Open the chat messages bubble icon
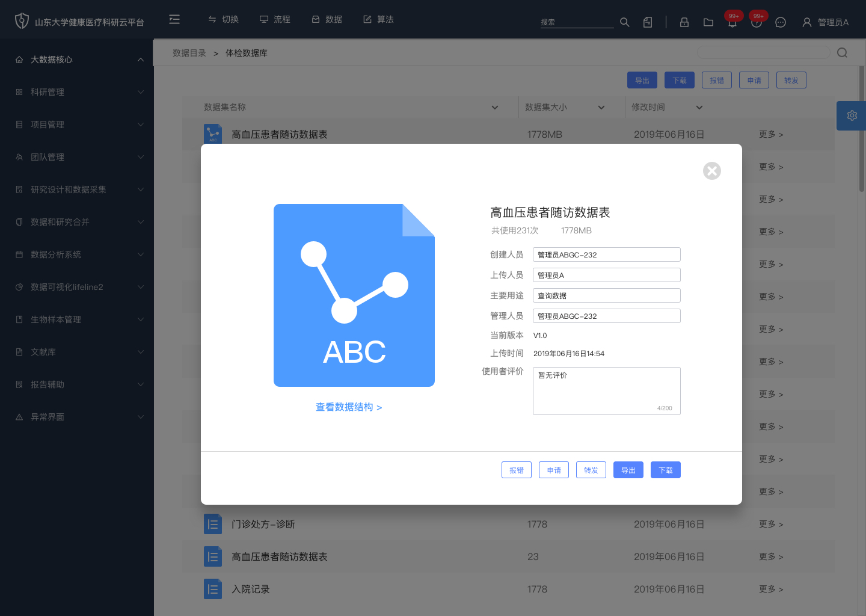This screenshot has width=866, height=616. 781,22
